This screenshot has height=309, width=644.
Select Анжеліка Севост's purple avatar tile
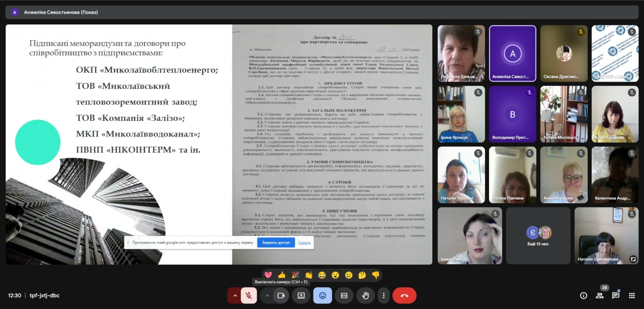click(513, 53)
